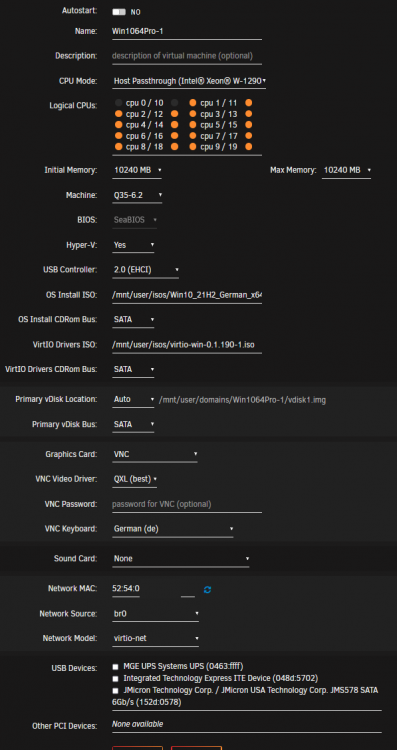Click the Name field Win1064Pro-1

187,32
